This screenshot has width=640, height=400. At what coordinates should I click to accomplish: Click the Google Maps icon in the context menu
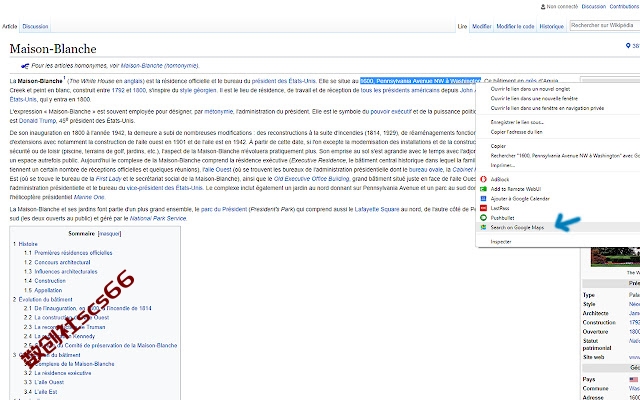(x=483, y=227)
